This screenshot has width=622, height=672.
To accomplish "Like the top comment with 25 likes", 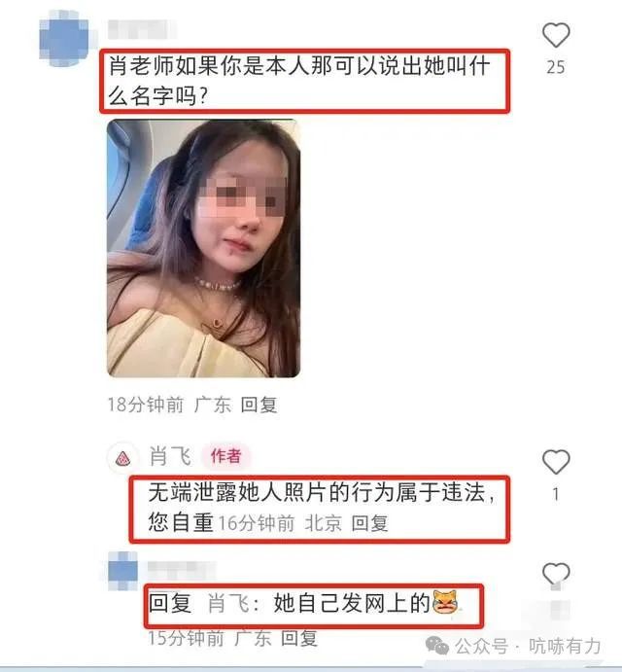I will coord(556,35).
